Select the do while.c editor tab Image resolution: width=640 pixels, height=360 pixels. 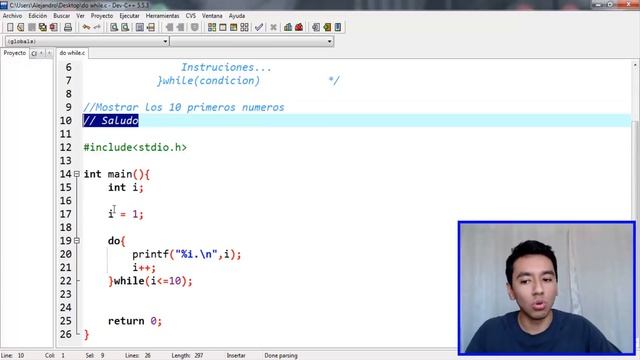point(72,53)
